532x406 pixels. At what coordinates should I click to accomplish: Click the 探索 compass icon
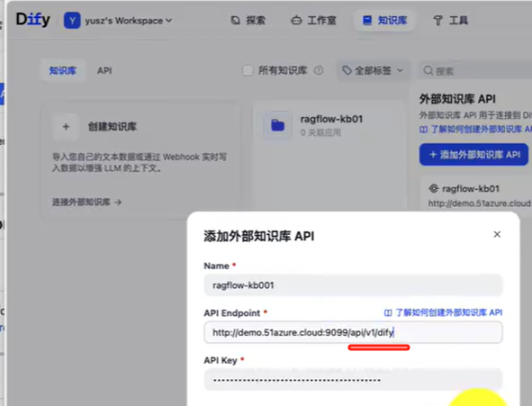[236, 21]
